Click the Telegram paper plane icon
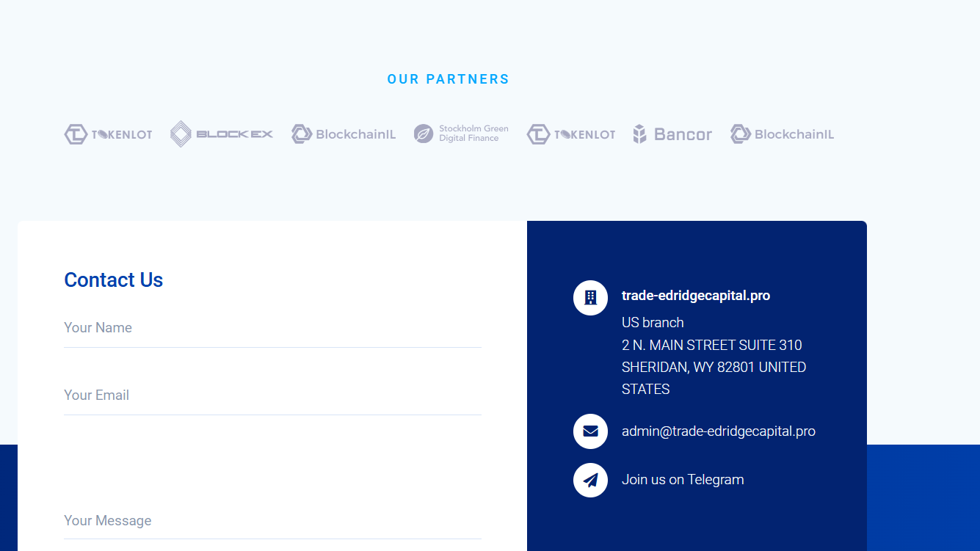The height and width of the screenshot is (551, 980). (590, 480)
